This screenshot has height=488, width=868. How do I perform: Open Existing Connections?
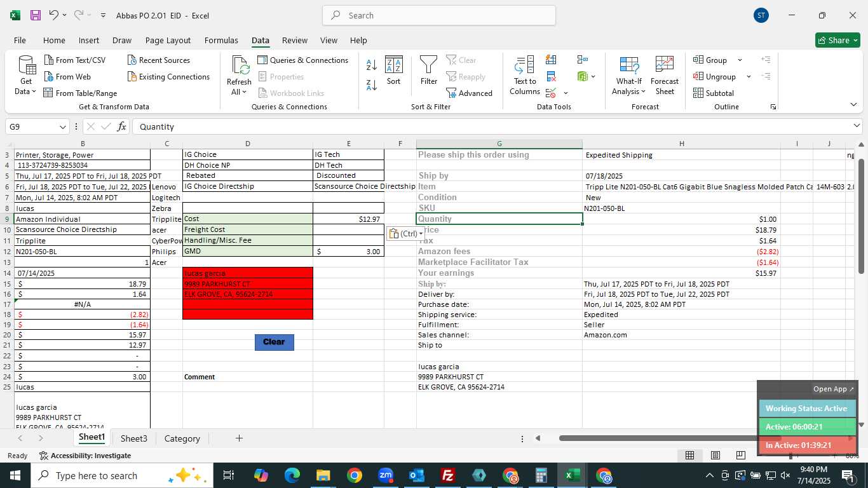(168, 76)
